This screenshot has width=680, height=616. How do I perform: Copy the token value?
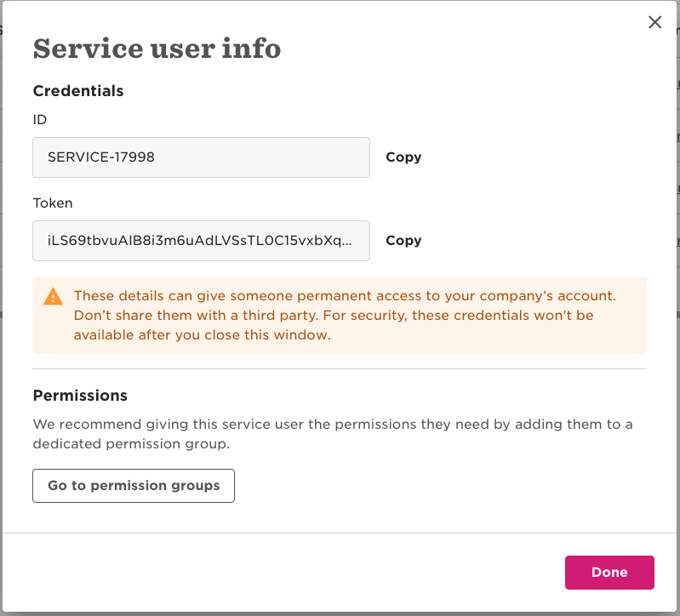coord(403,241)
